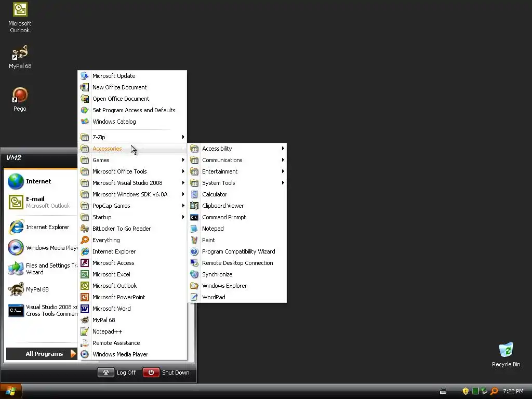The image size is (532, 399).
Task: Click the Calculator icon in Accessories
Action: tap(194, 194)
